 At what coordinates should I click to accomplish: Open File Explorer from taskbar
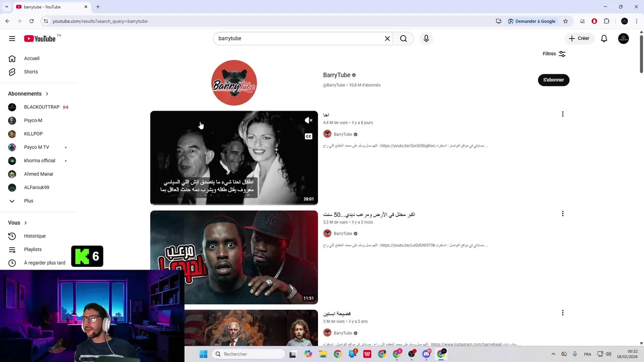click(x=323, y=354)
